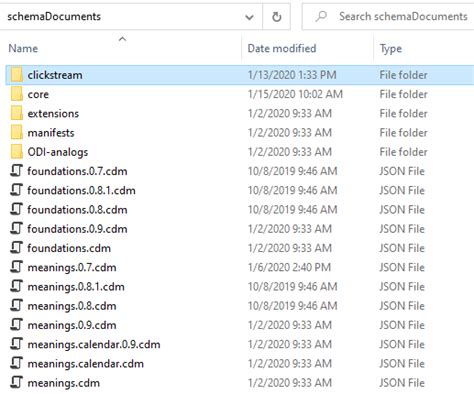Select file name meanings.calendar.cdm

click(x=86, y=364)
